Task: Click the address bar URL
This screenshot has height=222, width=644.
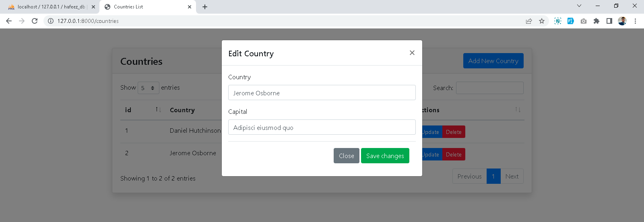Action: (x=88, y=21)
